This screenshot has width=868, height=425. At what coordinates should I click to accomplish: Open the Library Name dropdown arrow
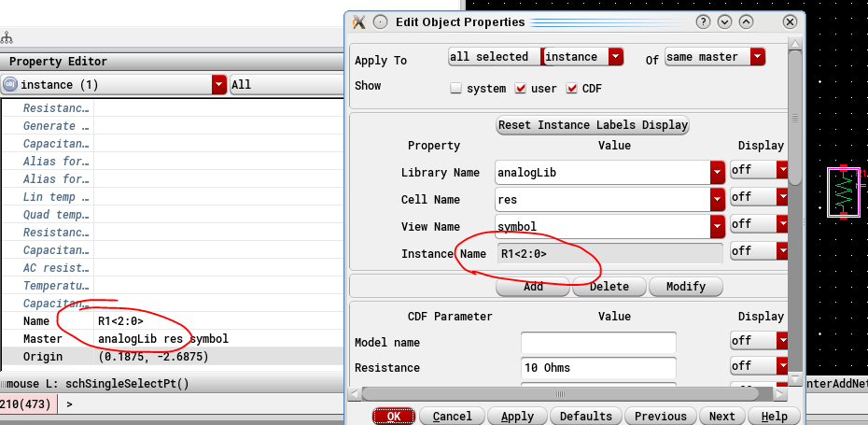point(717,173)
